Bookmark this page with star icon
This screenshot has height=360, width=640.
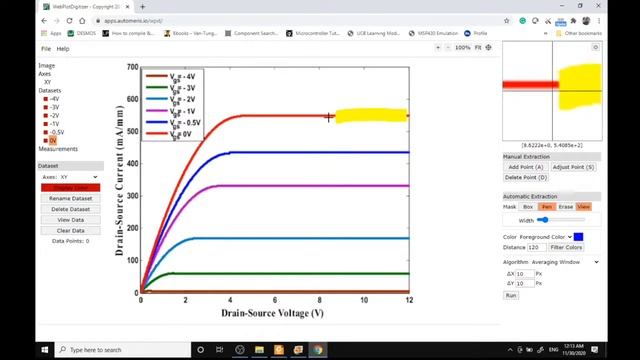click(x=507, y=21)
